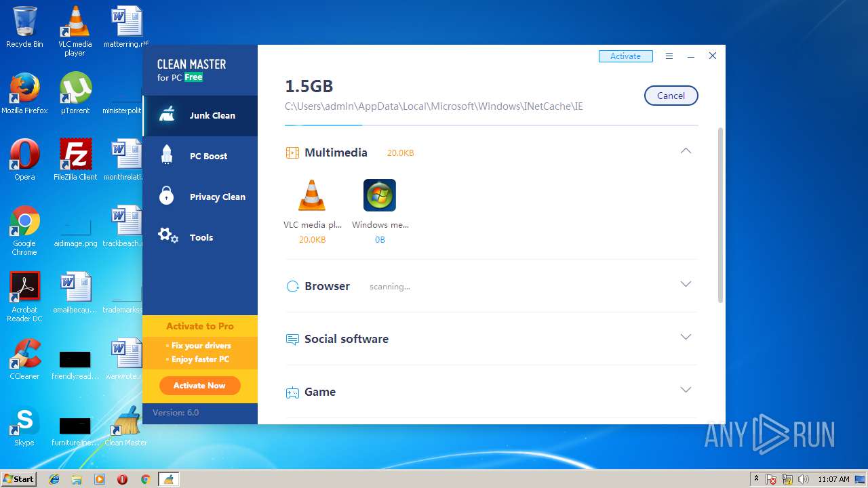This screenshot has height=488, width=868.
Task: Click Clean Master taskbar button
Action: (x=168, y=479)
